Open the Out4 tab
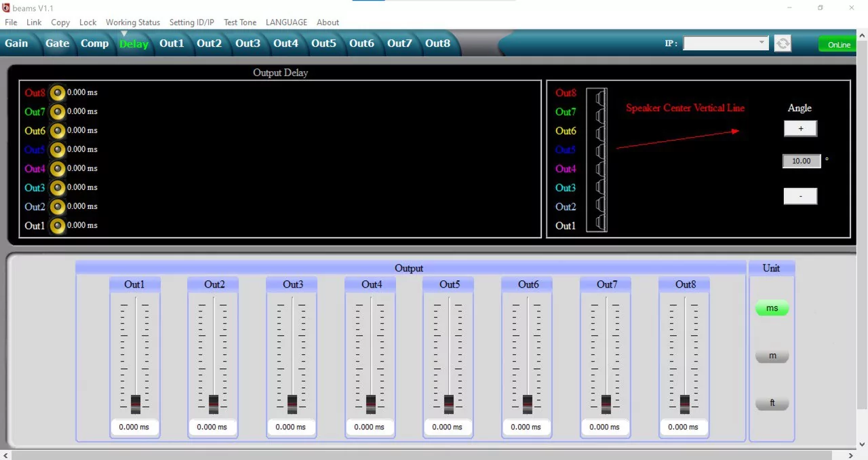Viewport: 868px width, 460px height. coord(285,43)
